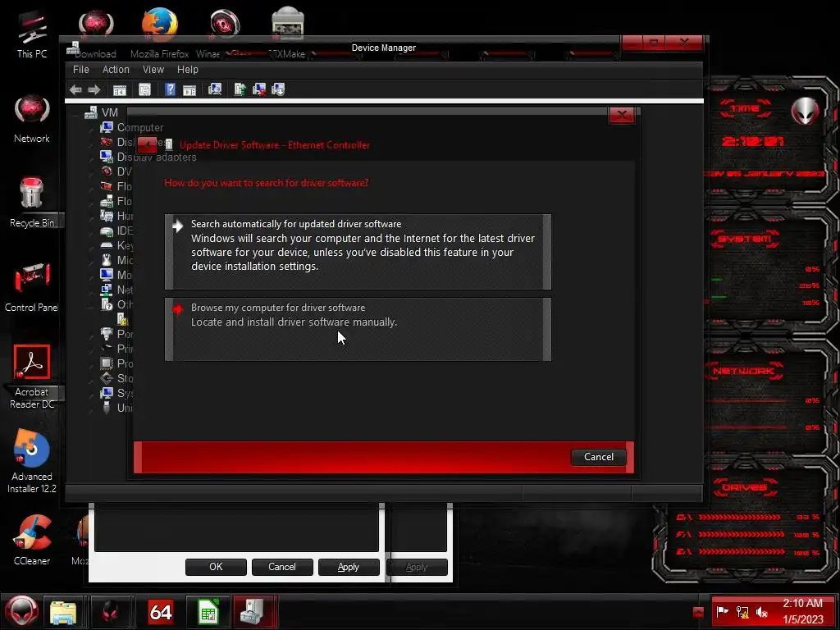Choose Search automatically for updated driver software
The image size is (840, 630).
click(x=358, y=252)
